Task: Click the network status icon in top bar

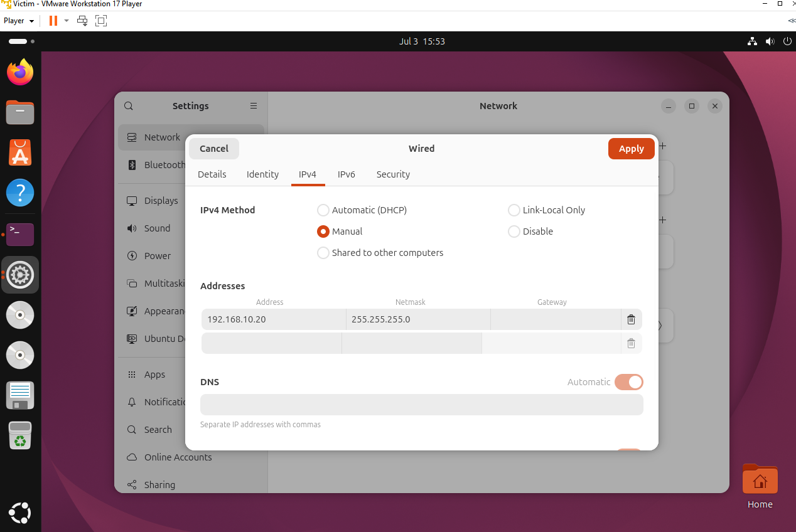Action: click(x=752, y=41)
